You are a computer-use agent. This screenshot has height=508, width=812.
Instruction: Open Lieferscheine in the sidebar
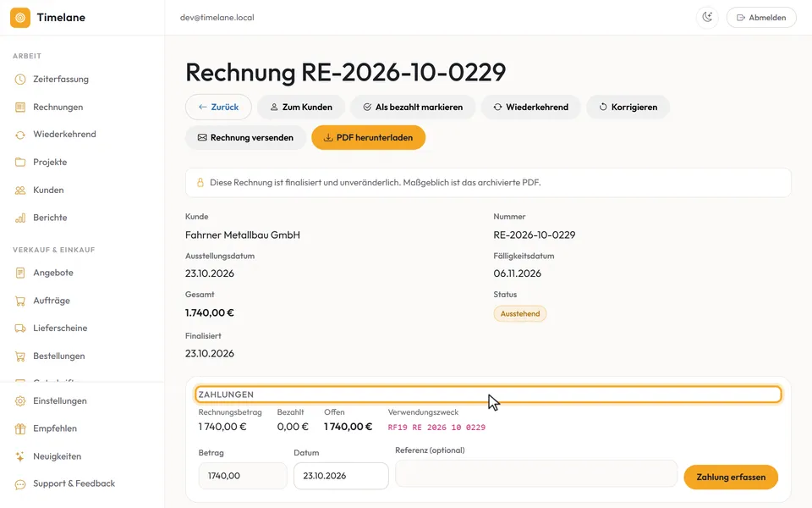(60, 329)
